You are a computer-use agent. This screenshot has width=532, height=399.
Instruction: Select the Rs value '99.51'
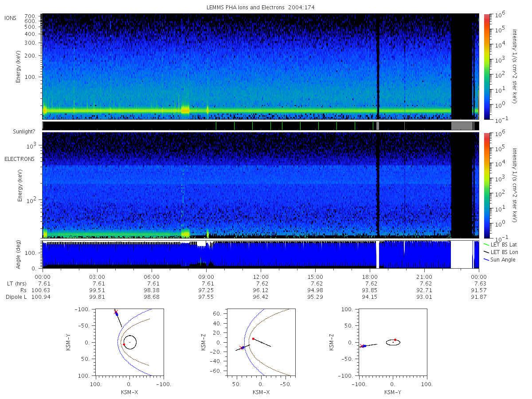(x=98, y=290)
